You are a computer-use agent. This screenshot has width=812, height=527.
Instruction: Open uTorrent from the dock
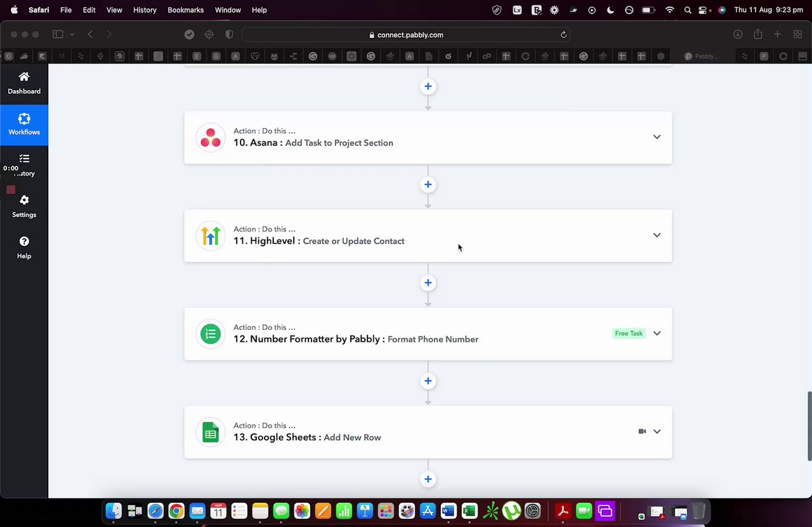511,511
